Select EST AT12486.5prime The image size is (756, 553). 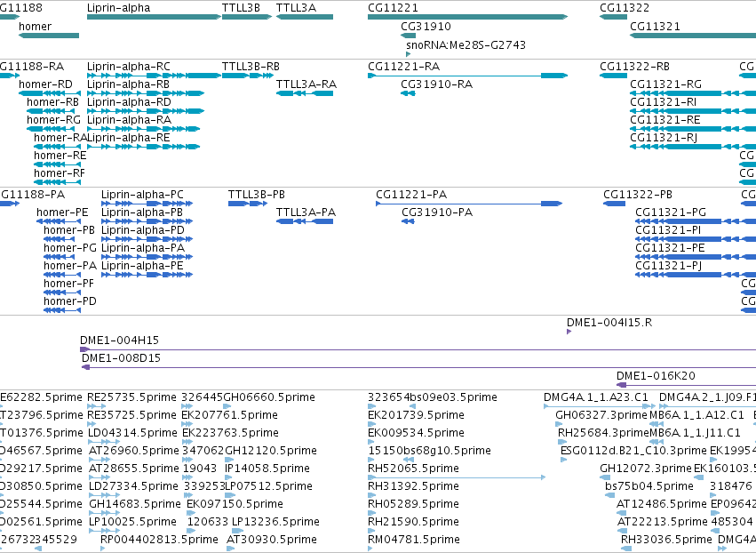pyautogui.click(x=662, y=504)
